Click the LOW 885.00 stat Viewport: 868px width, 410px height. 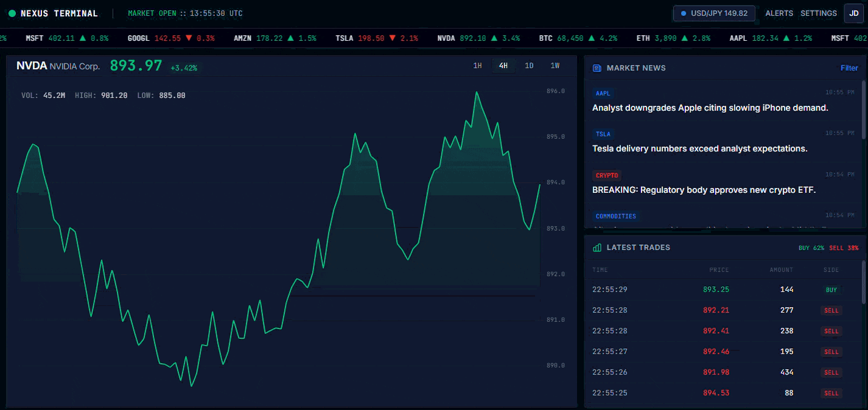point(161,96)
